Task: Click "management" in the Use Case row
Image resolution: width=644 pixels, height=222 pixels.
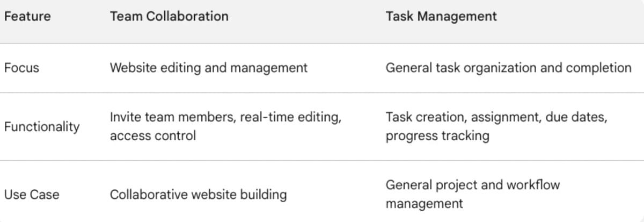Action: (424, 204)
